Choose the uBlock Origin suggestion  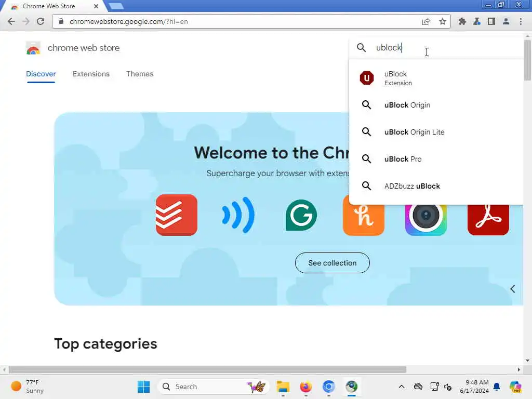(436, 105)
